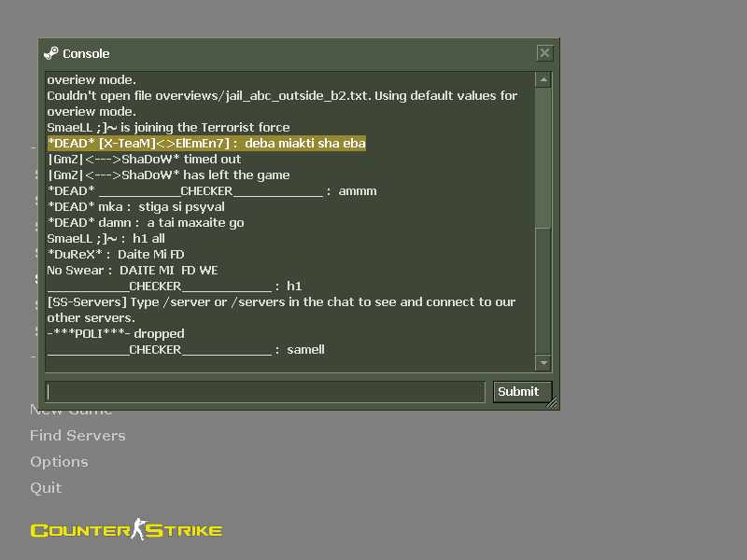Screen dimensions: 747x560
Task: Close the Console window
Action: coord(544,53)
